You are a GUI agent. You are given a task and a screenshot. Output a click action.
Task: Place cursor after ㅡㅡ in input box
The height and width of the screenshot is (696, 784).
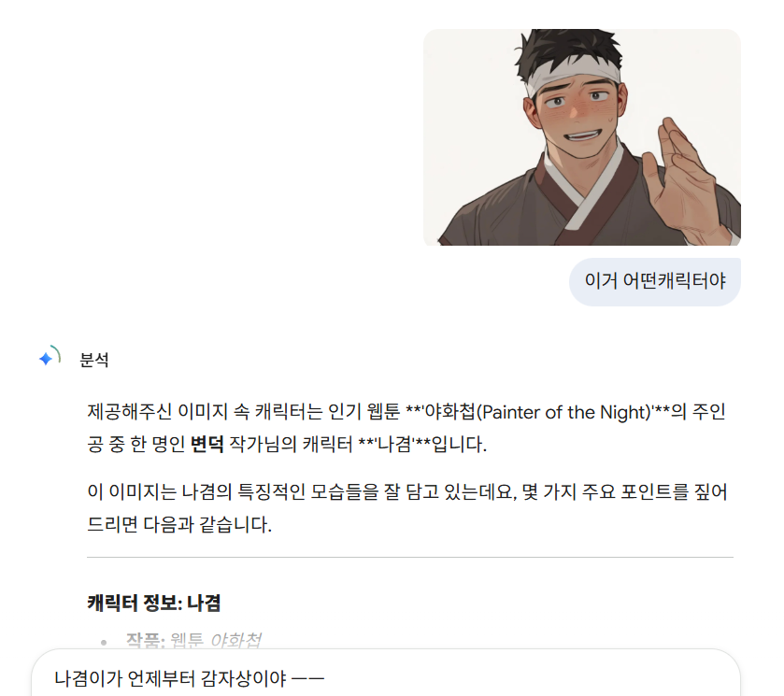325,678
